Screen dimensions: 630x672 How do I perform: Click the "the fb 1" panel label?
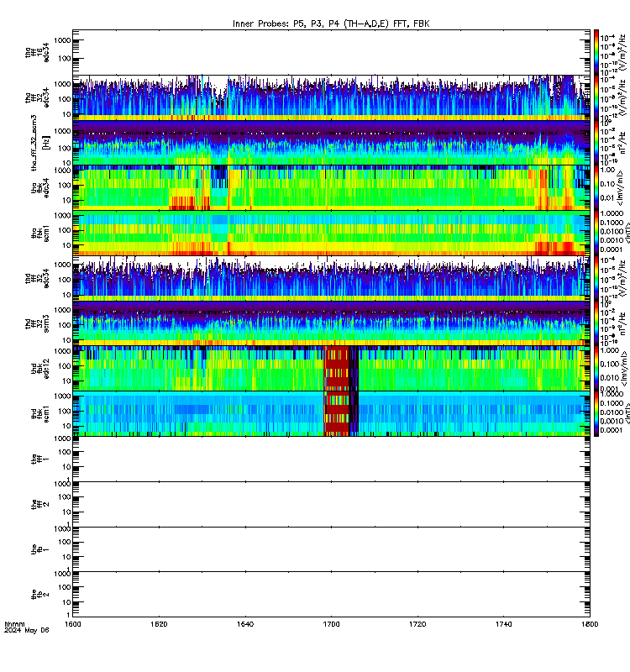(40, 549)
